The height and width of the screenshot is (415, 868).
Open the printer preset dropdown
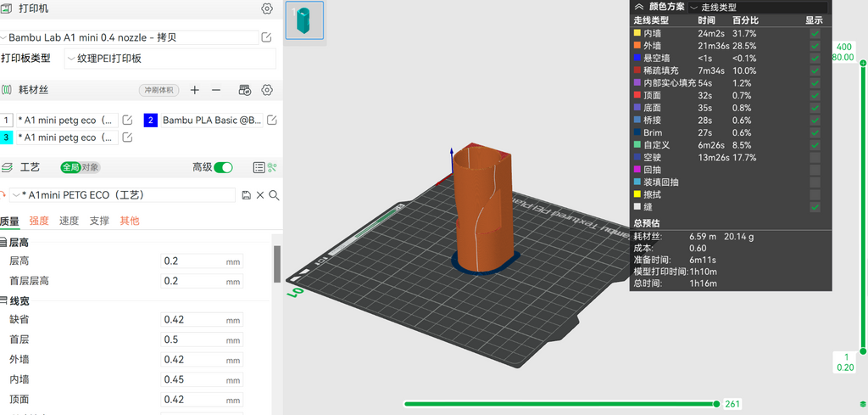pos(129,37)
